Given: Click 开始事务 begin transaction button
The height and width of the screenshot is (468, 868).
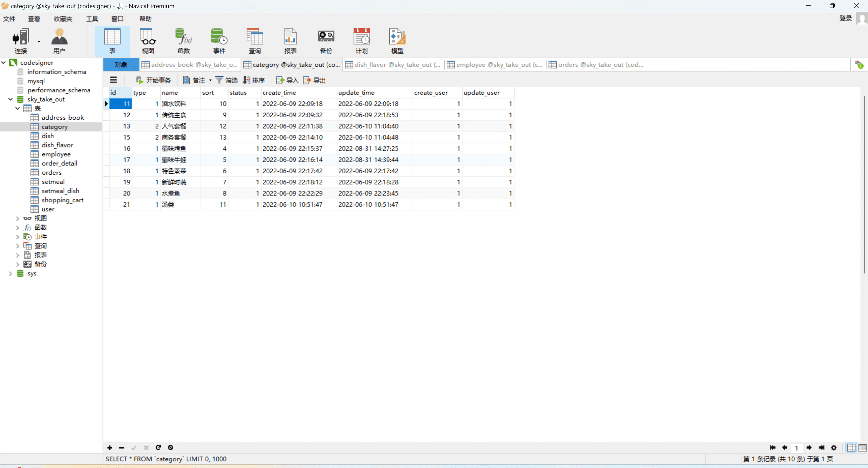Looking at the screenshot, I should (153, 80).
